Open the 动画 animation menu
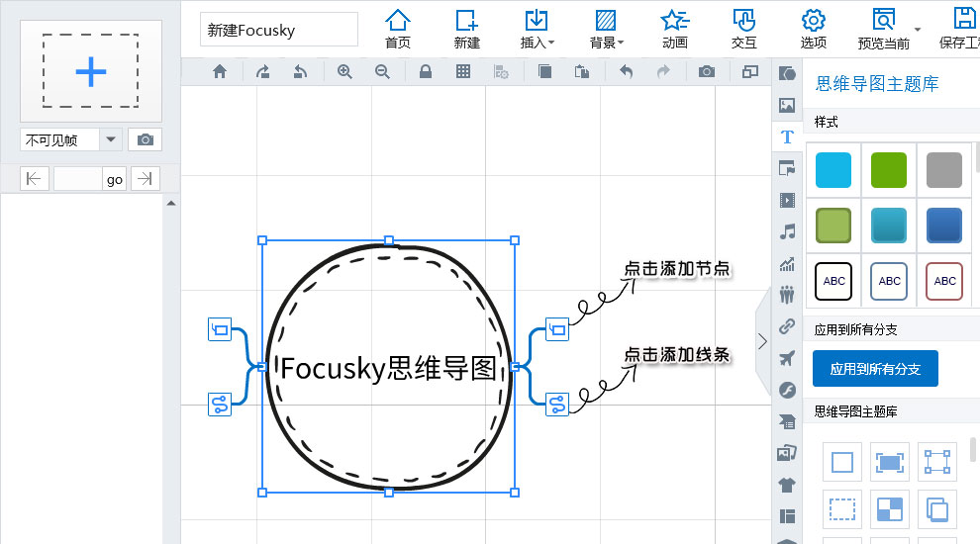 [675, 29]
